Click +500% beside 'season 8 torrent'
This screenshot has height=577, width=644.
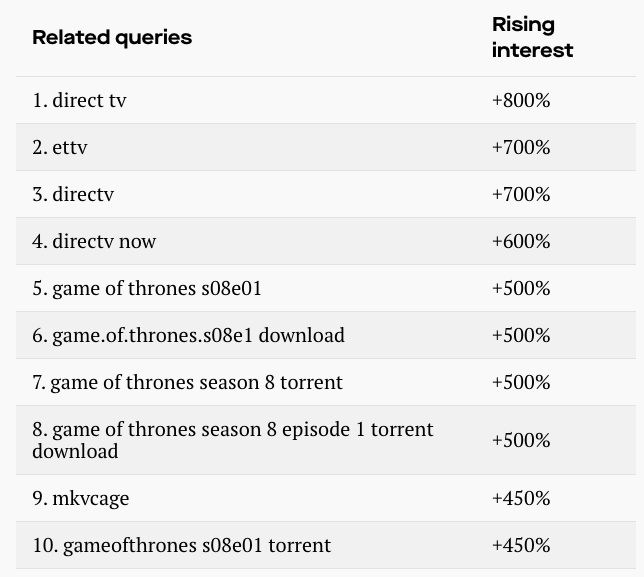click(521, 382)
